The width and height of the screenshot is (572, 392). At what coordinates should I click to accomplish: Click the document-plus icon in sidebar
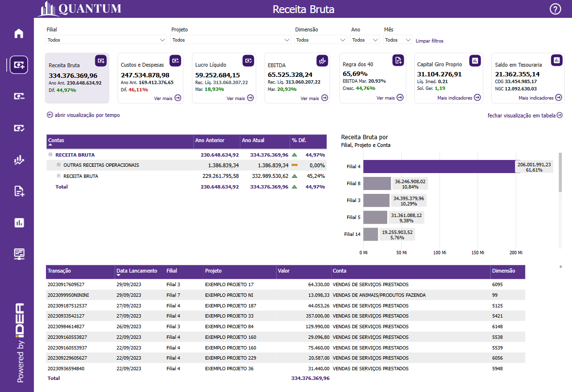coord(19,191)
